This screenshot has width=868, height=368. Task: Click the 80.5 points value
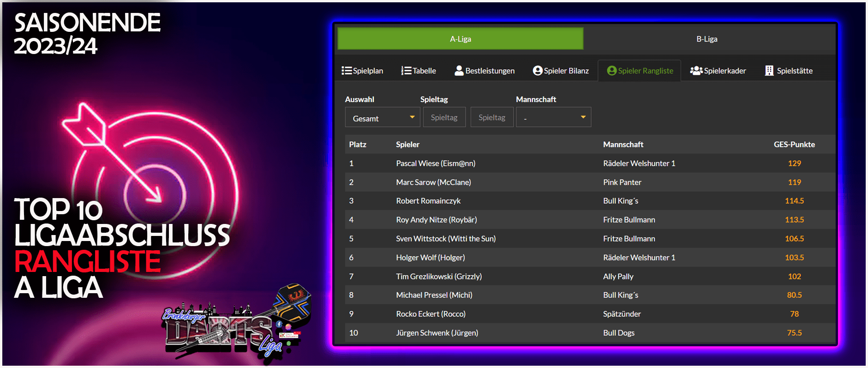[x=794, y=295]
